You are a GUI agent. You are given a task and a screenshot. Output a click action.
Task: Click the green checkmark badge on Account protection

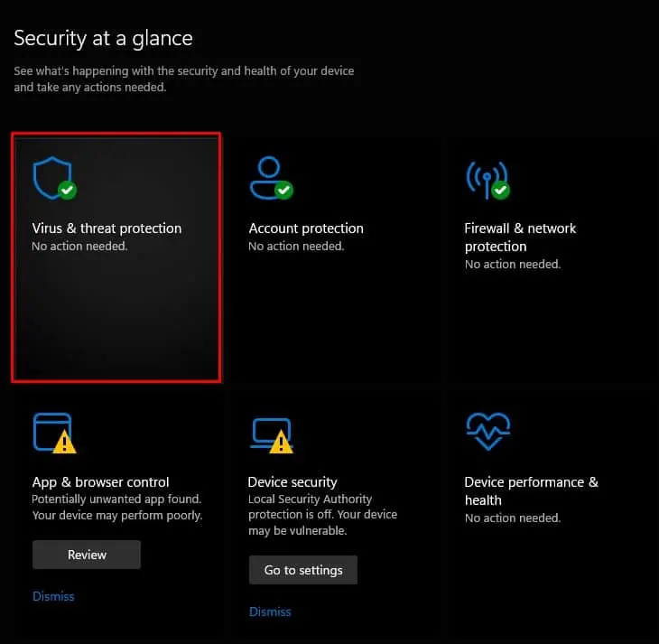pyautogui.click(x=283, y=190)
